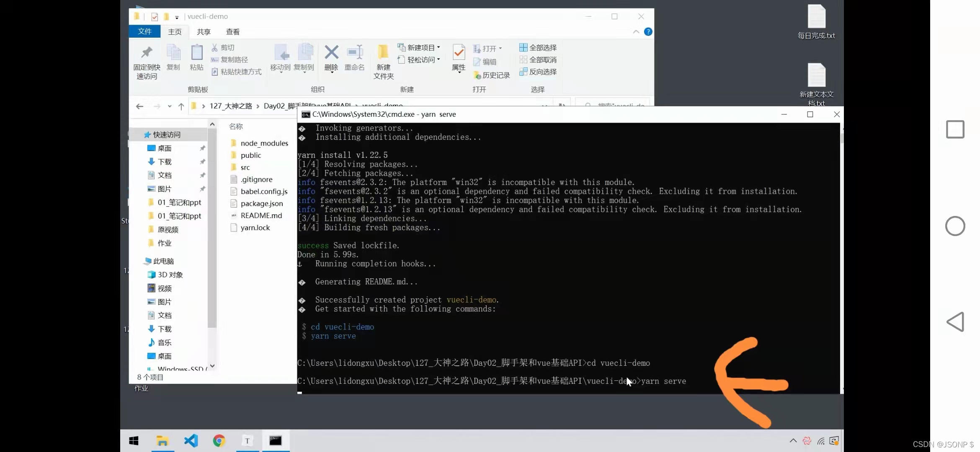Click Invert selection (反向选择) in the ribbon

[538, 72]
